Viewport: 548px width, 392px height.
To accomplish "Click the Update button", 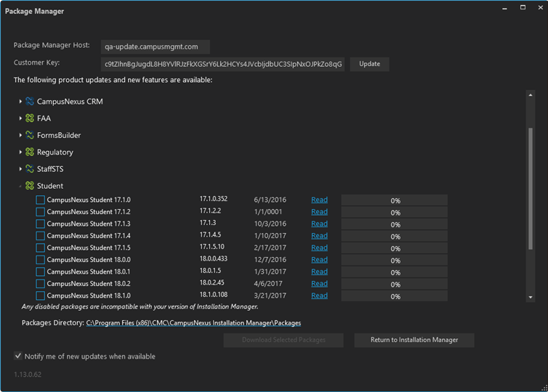I will click(369, 64).
